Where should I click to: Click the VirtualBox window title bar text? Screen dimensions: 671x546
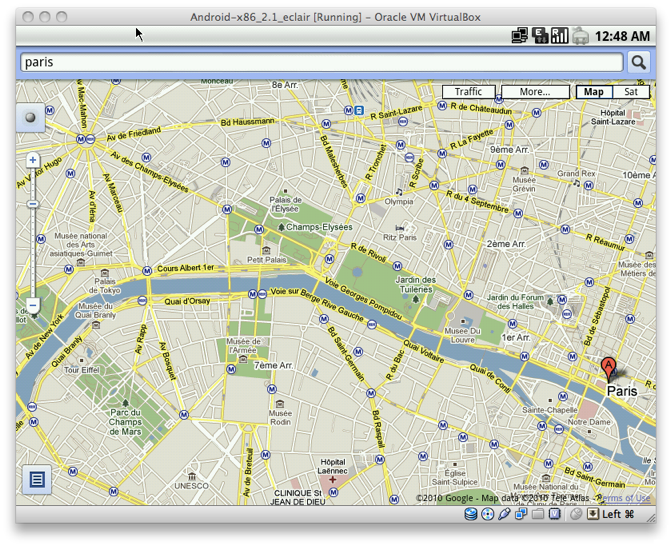click(336, 17)
